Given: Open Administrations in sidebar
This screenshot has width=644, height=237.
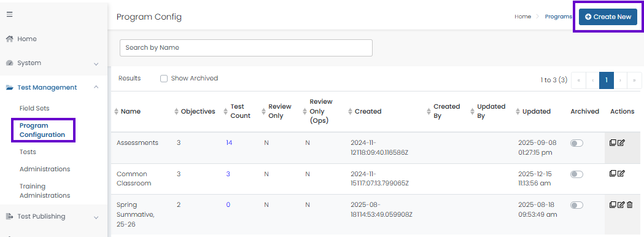Looking at the screenshot, I should coord(45,169).
